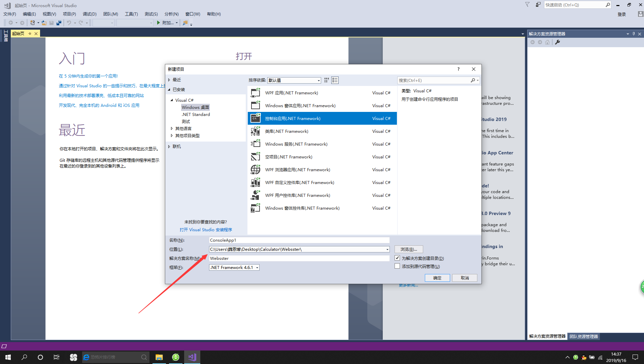Click the 名称 input field ConsoleApp1
The height and width of the screenshot is (364, 644).
pyautogui.click(x=299, y=240)
